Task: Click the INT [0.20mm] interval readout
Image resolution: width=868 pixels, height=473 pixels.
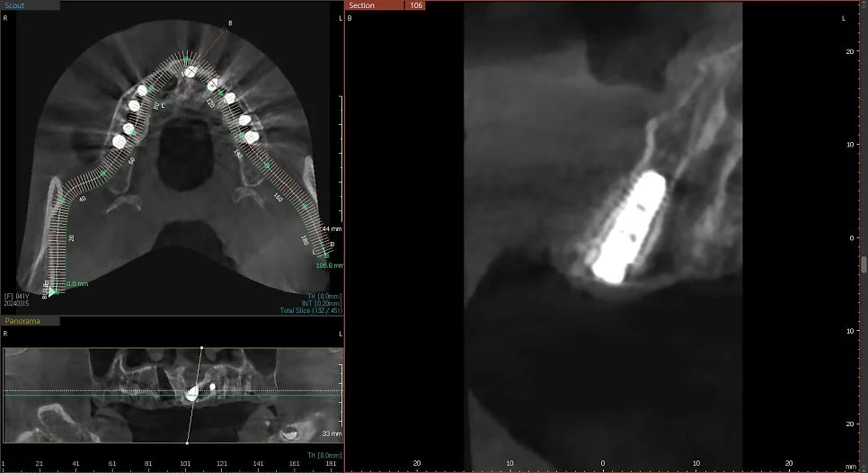Action: [323, 304]
